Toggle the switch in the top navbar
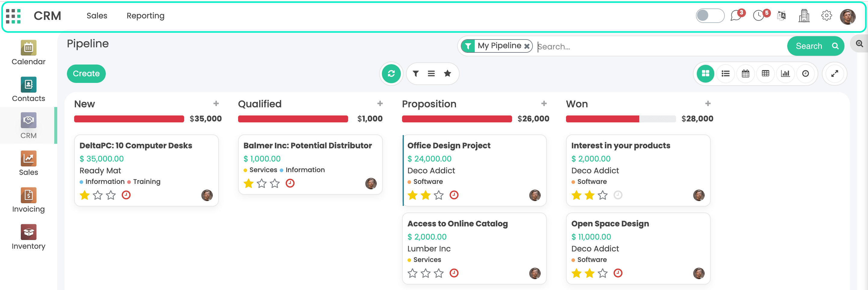 click(x=710, y=16)
